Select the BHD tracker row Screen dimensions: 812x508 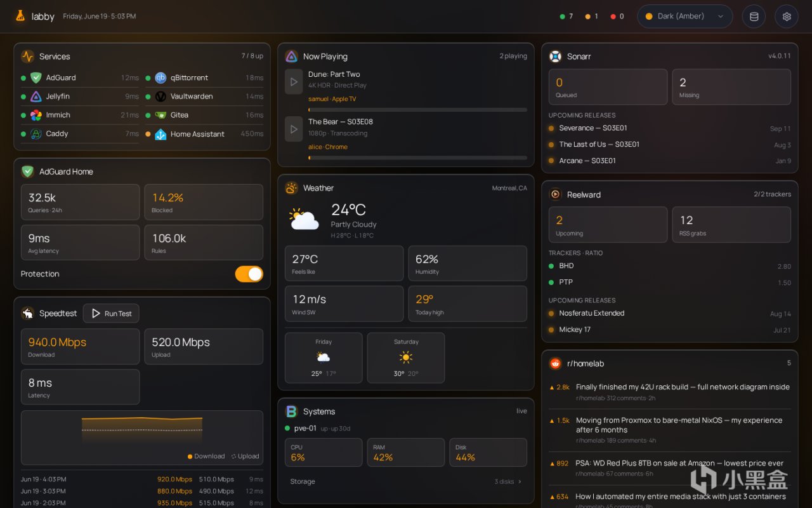click(670, 266)
